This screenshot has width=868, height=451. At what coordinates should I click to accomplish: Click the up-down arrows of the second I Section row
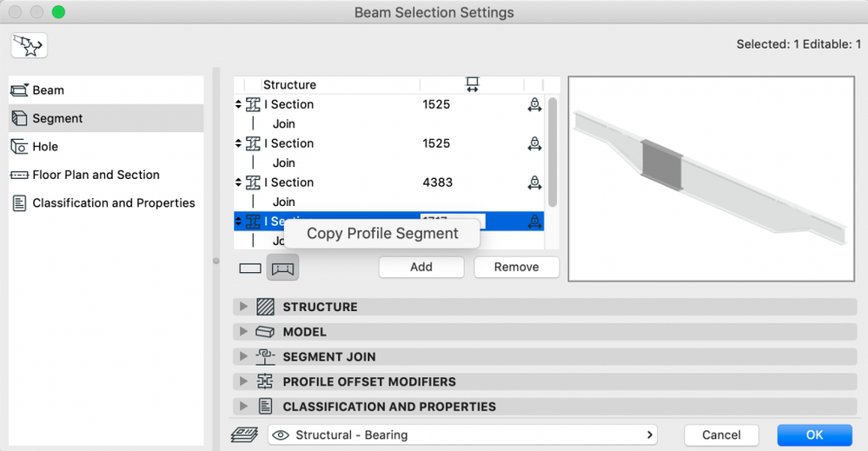(239, 143)
